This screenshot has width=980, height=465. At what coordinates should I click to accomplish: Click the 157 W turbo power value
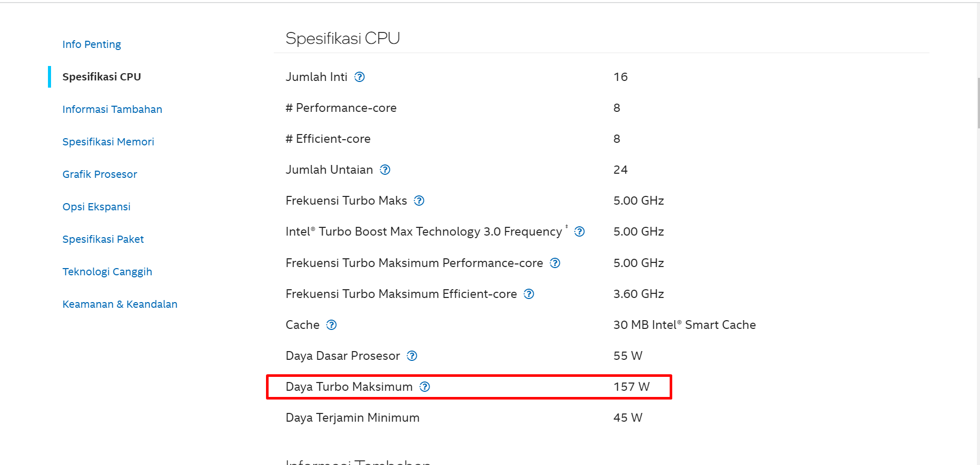point(632,387)
